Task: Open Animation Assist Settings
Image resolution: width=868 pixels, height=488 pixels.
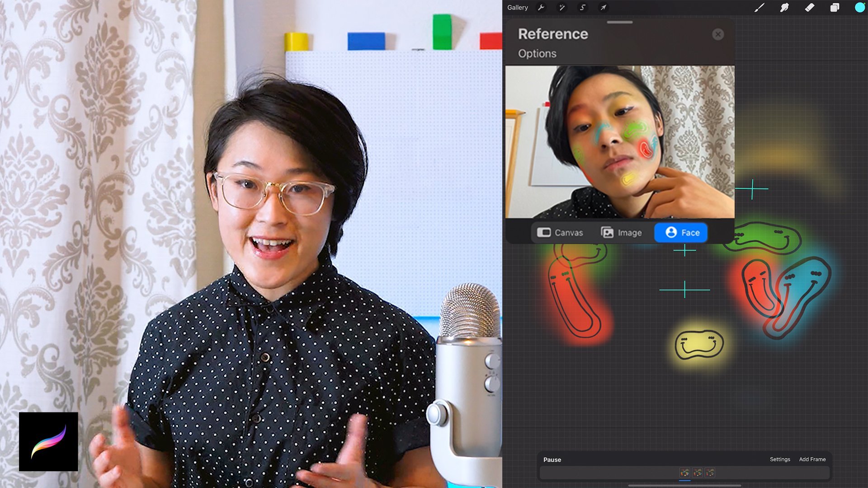Action: click(780, 459)
